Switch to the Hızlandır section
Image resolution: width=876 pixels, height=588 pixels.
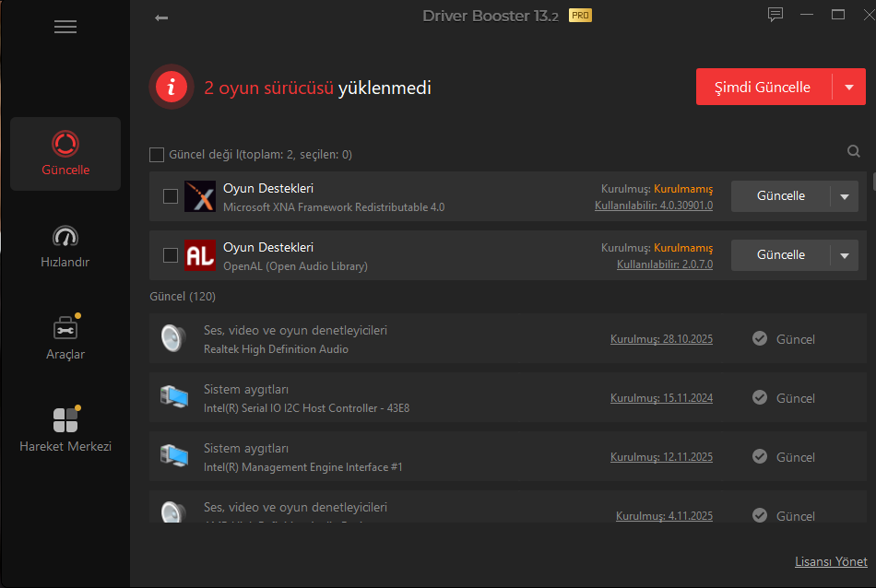pyautogui.click(x=65, y=246)
